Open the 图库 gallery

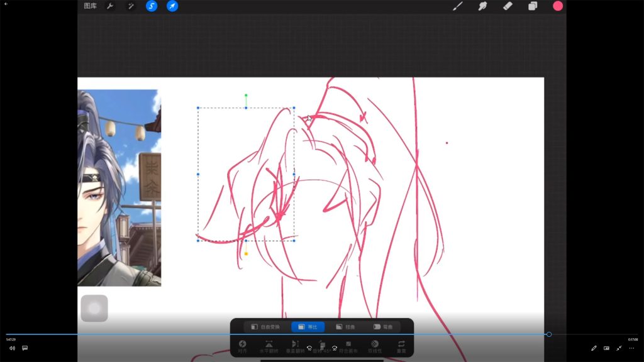tap(91, 6)
